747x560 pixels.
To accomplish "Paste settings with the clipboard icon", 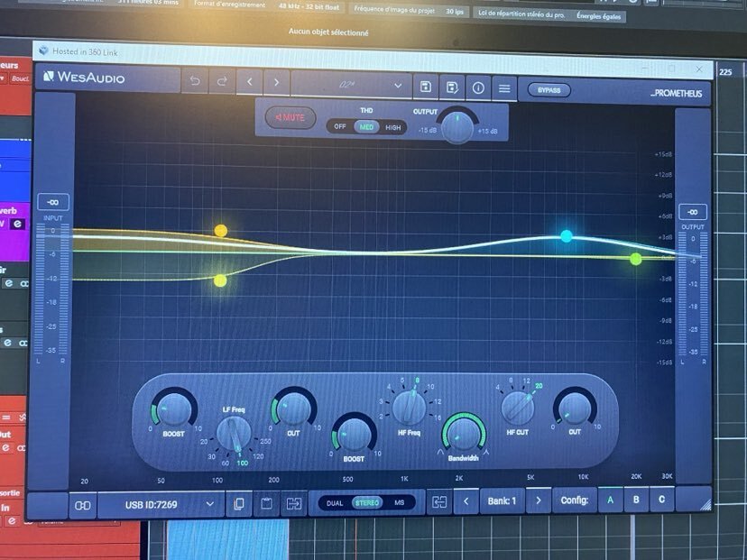I will (x=266, y=503).
